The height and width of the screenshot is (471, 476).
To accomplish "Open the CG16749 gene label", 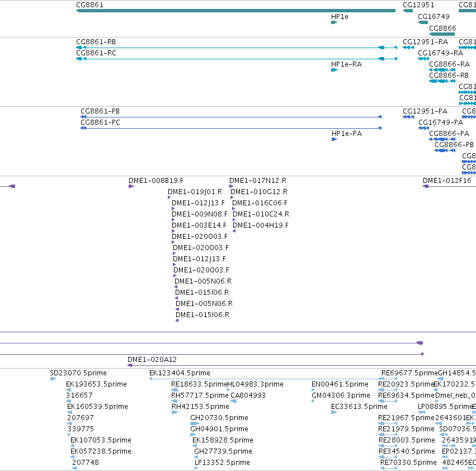I will pos(433,17).
